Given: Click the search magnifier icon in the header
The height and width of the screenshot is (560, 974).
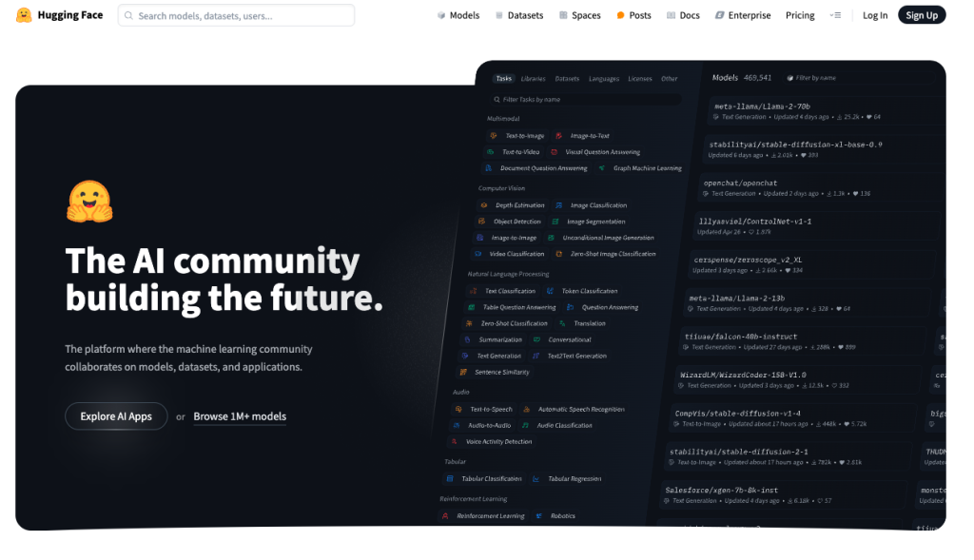Looking at the screenshot, I should click(128, 15).
